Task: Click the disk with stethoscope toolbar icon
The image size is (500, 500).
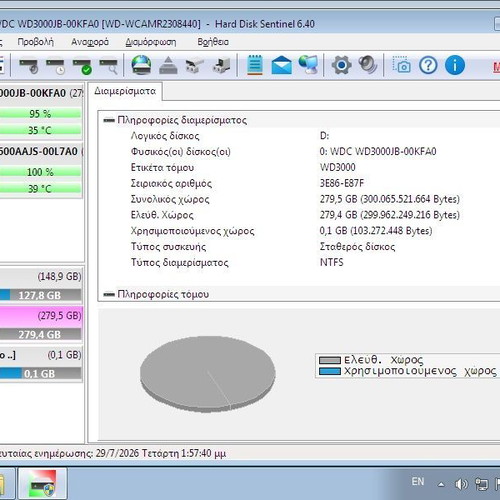Action: click(29, 66)
